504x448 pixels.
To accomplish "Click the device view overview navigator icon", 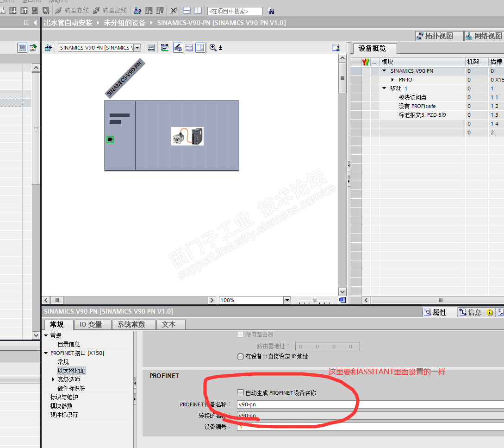I will [342, 300].
